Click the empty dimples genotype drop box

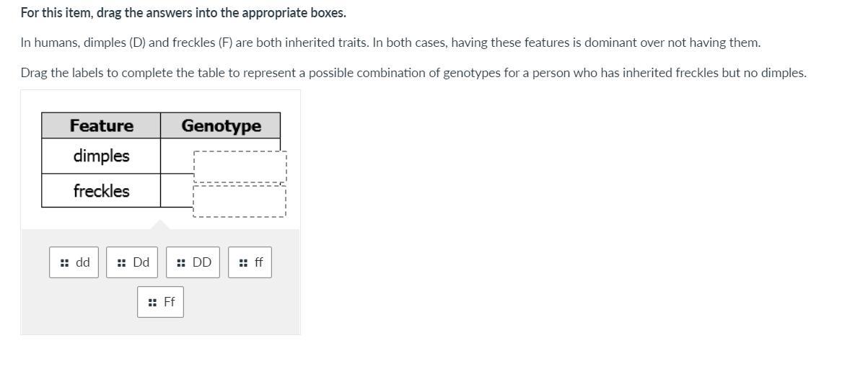click(240, 166)
